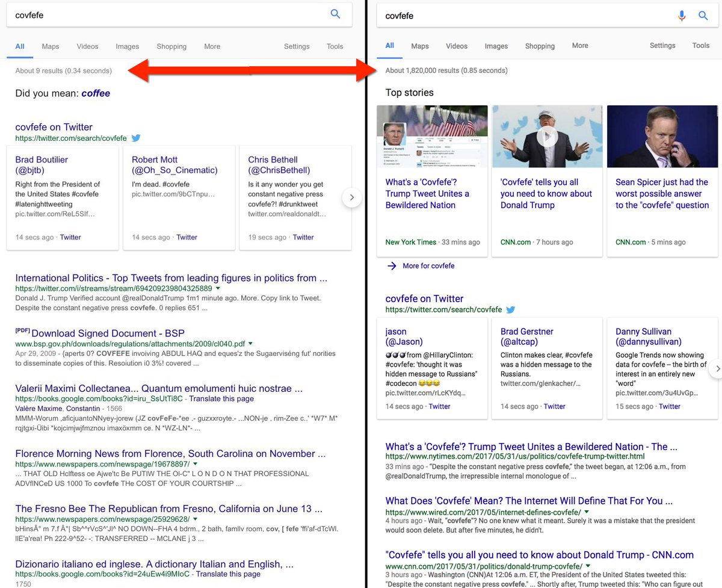Click arrow icon beside More for covfefe
The height and width of the screenshot is (588, 722).
(x=392, y=265)
